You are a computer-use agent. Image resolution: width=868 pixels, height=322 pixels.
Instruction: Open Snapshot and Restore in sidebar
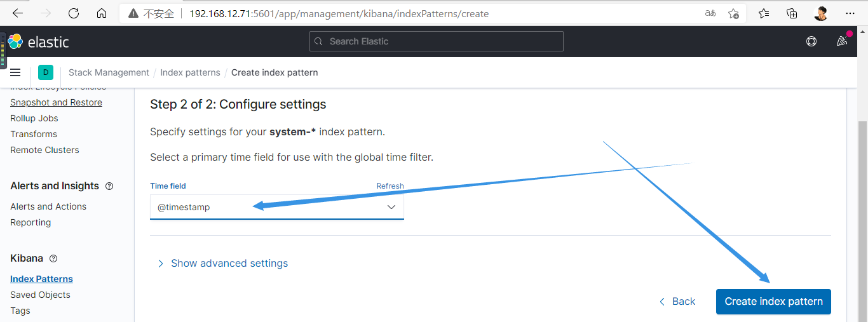click(56, 102)
